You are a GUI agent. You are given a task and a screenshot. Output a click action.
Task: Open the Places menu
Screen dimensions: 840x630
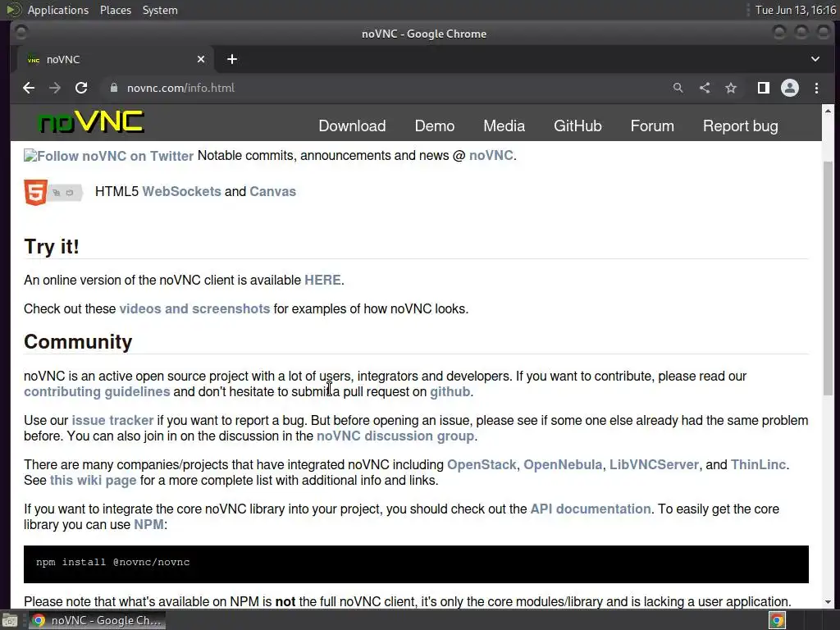point(115,10)
